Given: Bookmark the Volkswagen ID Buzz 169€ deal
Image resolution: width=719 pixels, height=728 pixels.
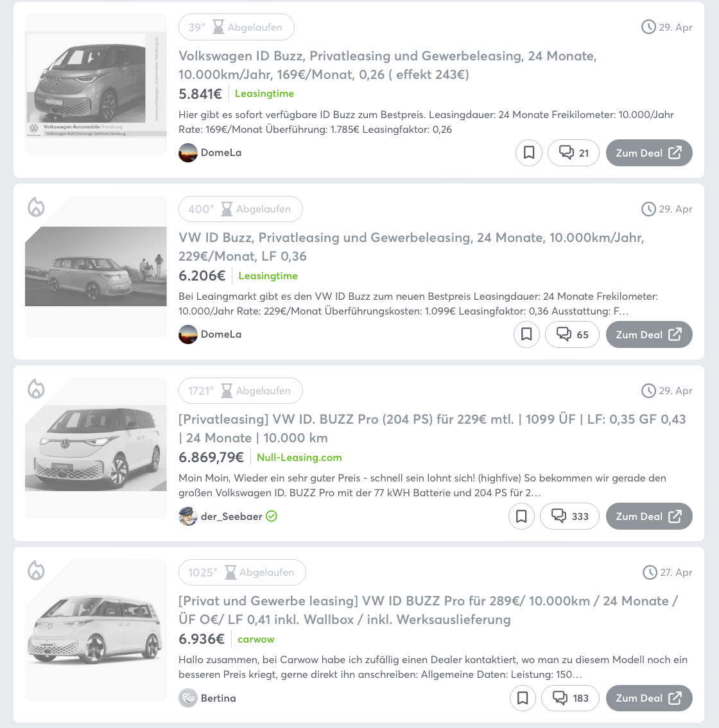Looking at the screenshot, I should point(528,153).
